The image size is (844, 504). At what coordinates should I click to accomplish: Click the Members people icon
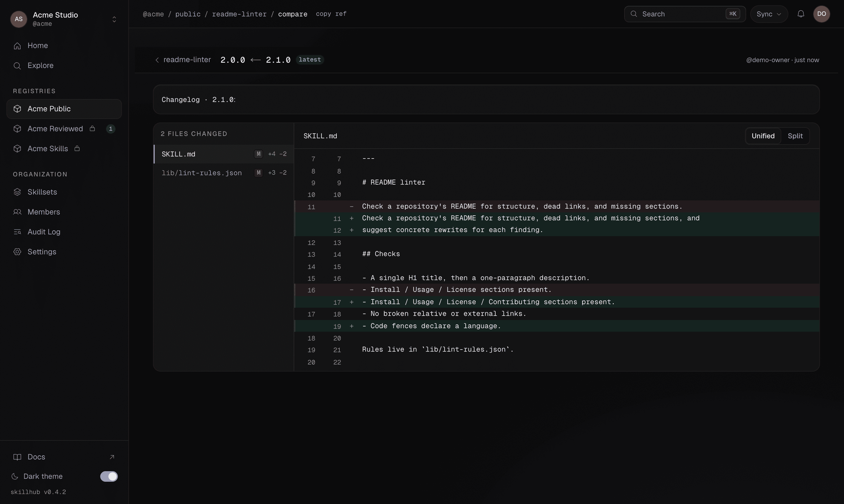(x=17, y=212)
